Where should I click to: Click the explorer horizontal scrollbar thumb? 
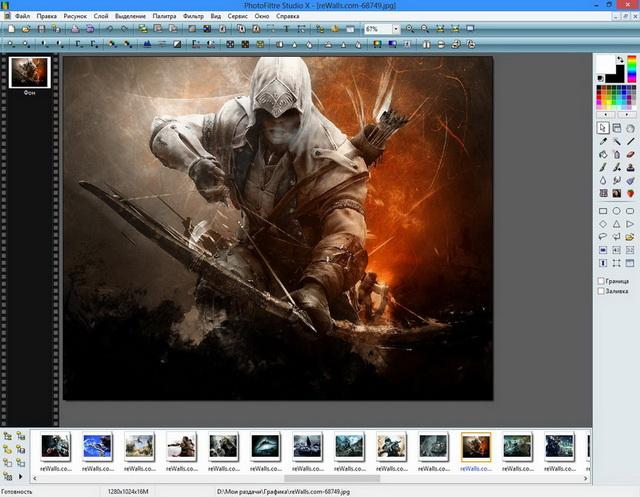332,478
